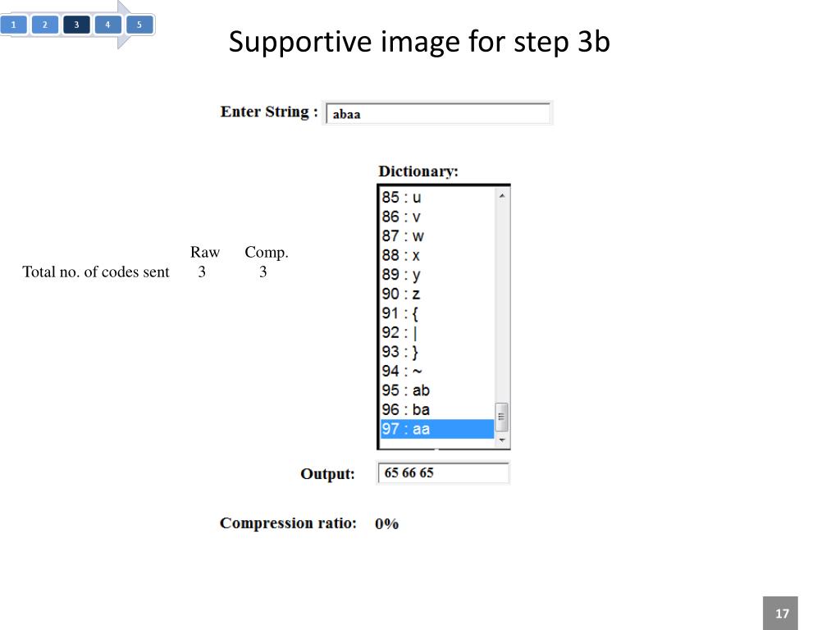Screen dimensions: 840x630
Task: Select dictionary entry 95 : ab
Action: [x=437, y=390]
